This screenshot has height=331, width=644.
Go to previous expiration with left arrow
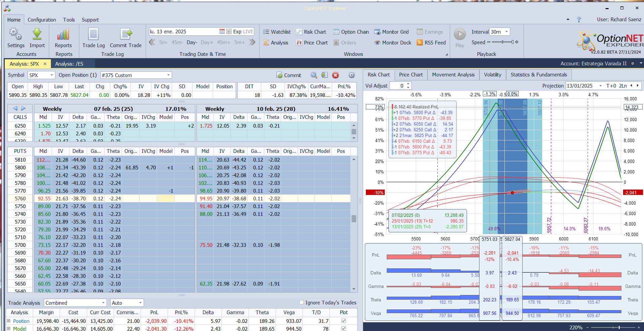[x=15, y=108]
